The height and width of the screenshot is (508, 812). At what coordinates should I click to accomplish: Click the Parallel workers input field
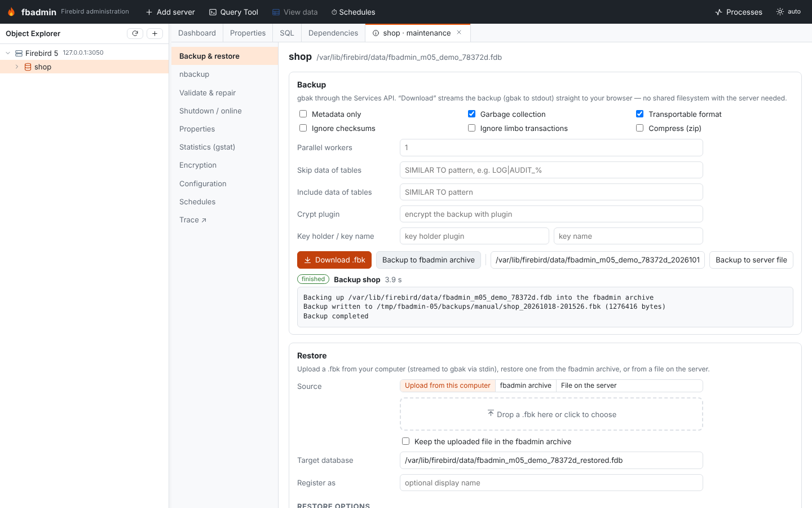(x=551, y=148)
